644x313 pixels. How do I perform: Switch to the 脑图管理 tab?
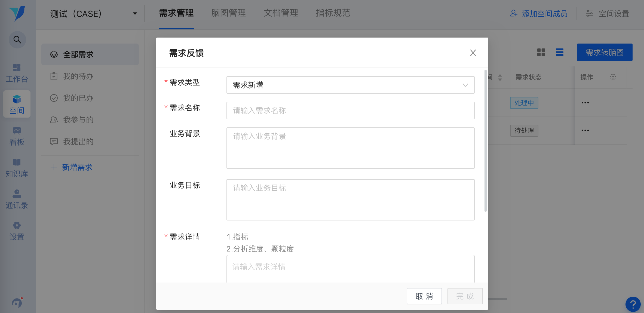(228, 13)
